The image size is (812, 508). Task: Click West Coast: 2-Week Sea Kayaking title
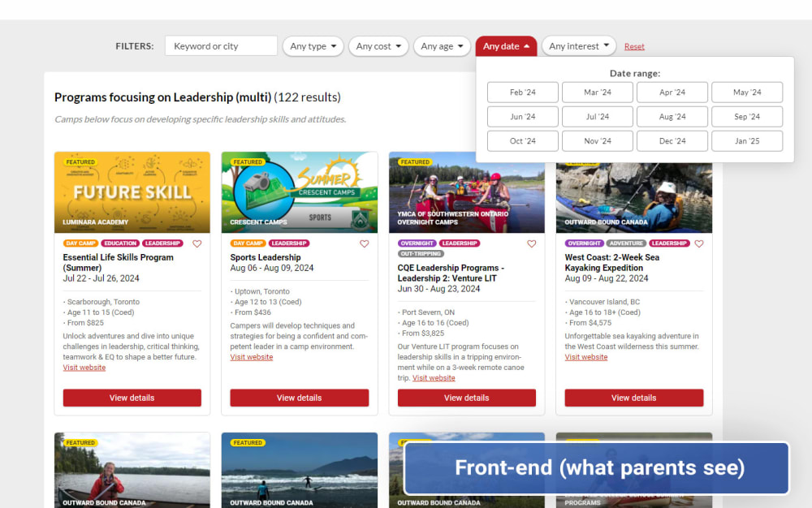coord(612,262)
